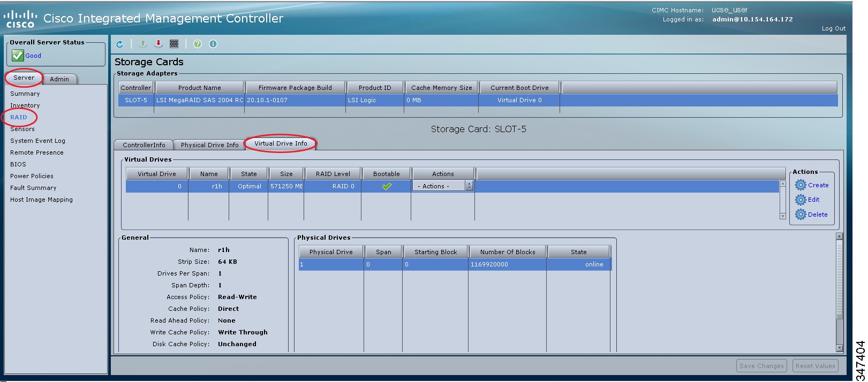Viewport: 868px width, 382px height.
Task: Click the online state cell for physical drive 1
Action: [579, 264]
